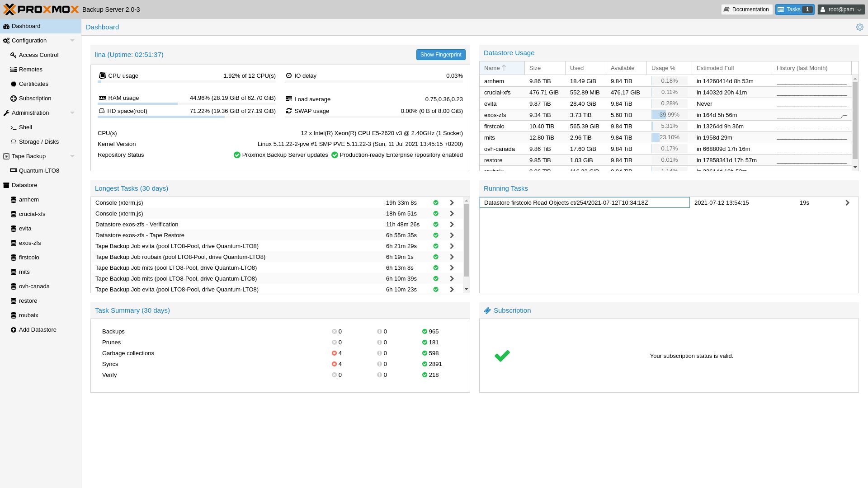Collapse the Configuration section
The height and width of the screenshot is (488, 868).
72,40
